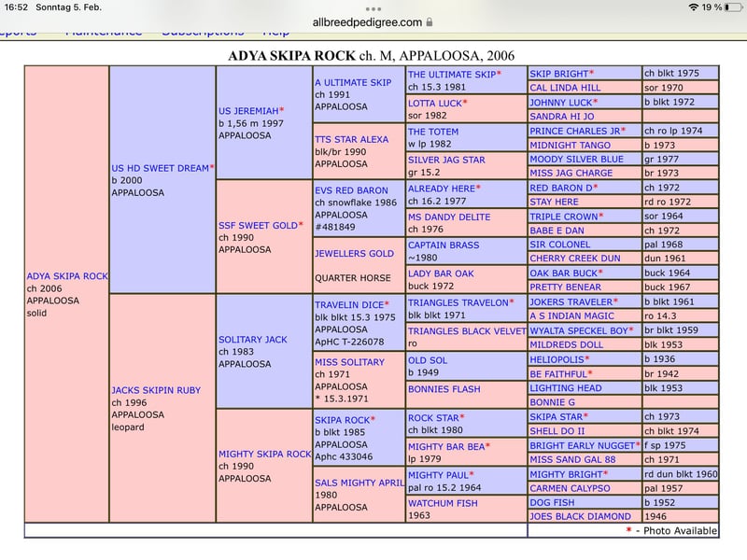The width and height of the screenshot is (747, 560).
Task: Tap the Wi-Fi status icon
Action: [x=693, y=7]
